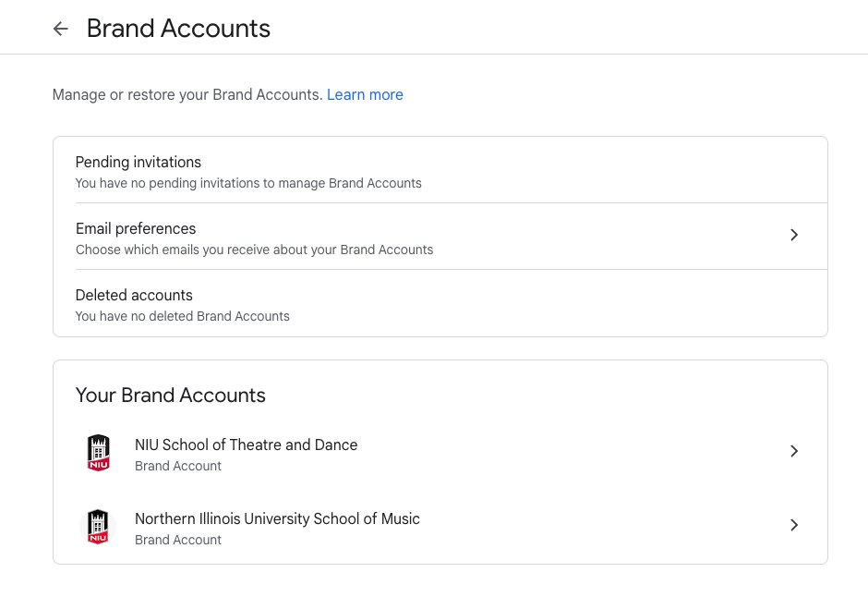Expand the School of Music row chevron
868x597 pixels.
pos(794,525)
